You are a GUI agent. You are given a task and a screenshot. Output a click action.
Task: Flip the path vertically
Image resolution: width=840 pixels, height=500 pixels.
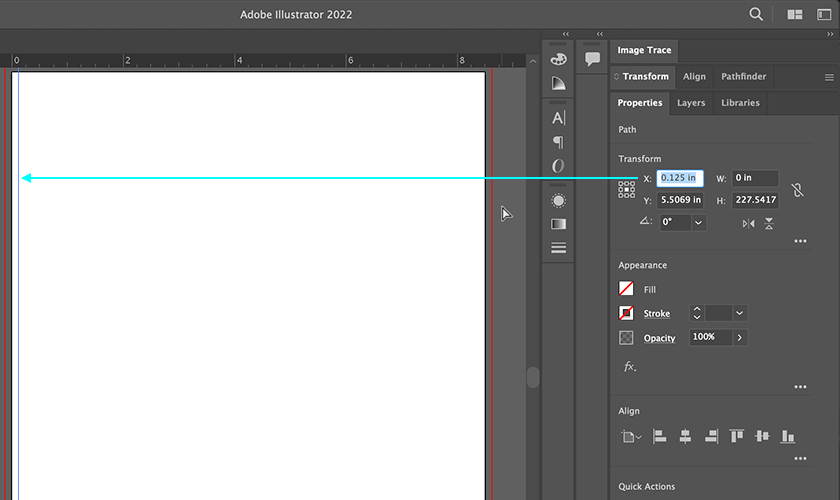tap(769, 223)
